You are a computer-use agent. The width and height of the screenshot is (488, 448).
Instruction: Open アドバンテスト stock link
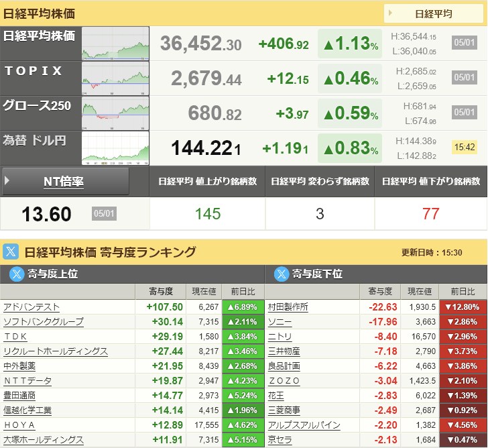click(x=32, y=307)
